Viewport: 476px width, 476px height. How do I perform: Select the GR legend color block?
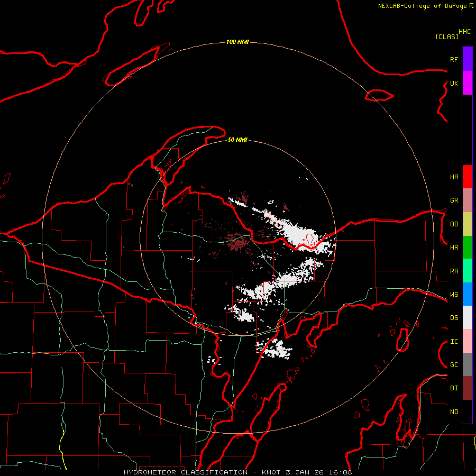tap(467, 200)
